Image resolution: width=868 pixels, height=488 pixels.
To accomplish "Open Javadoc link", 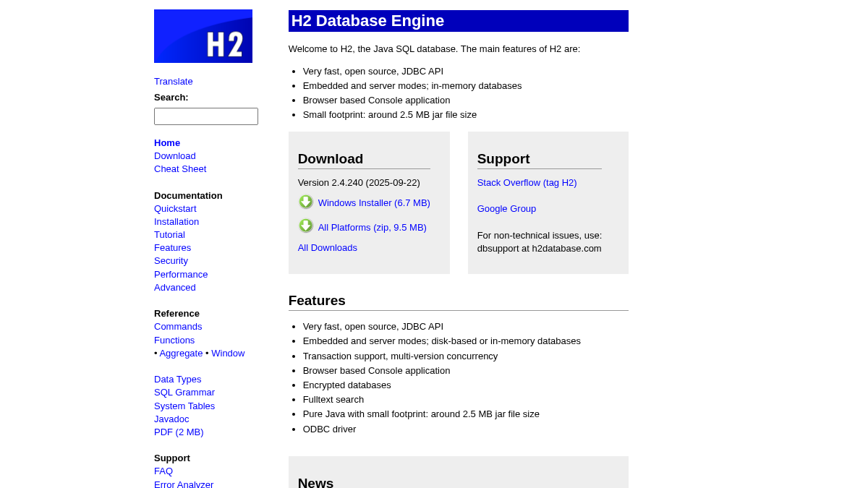I will point(171,419).
